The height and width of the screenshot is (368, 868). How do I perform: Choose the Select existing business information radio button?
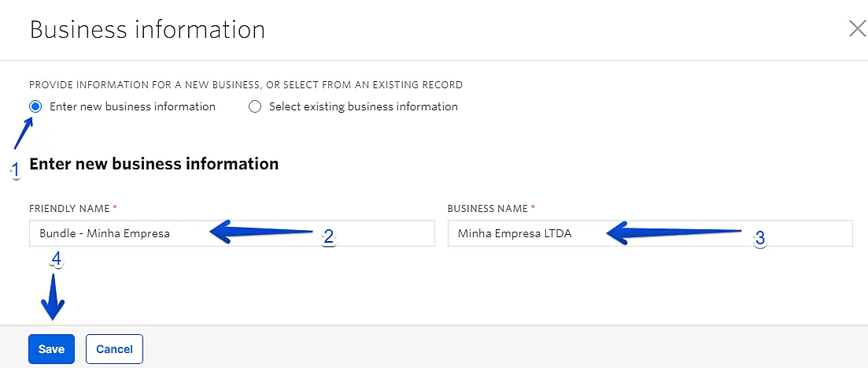[x=254, y=106]
